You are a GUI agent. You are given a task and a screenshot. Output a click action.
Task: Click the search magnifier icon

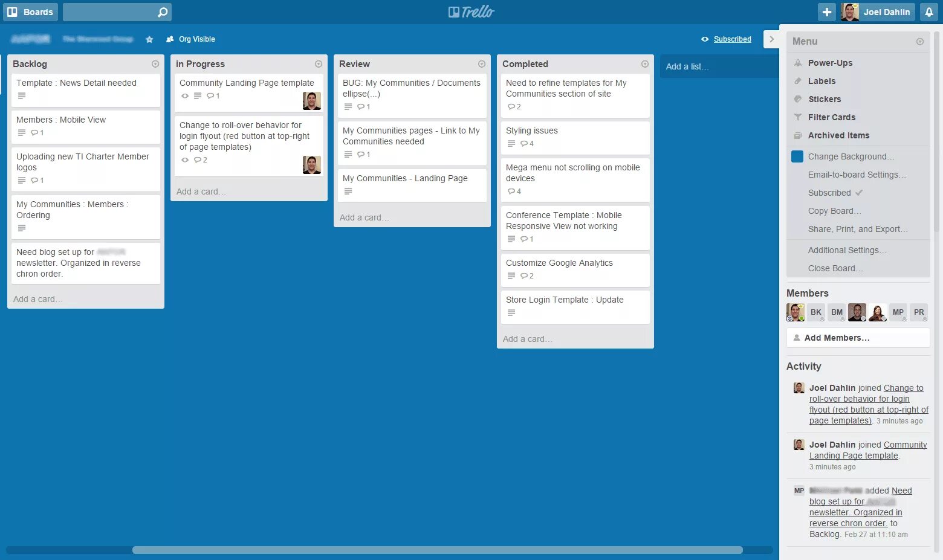point(163,12)
